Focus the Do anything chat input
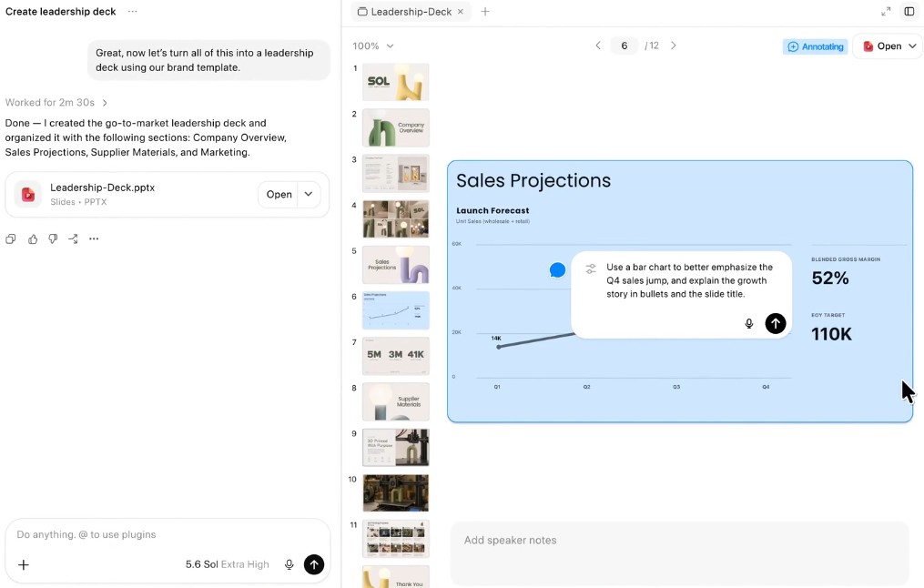924x588 pixels. point(168,534)
